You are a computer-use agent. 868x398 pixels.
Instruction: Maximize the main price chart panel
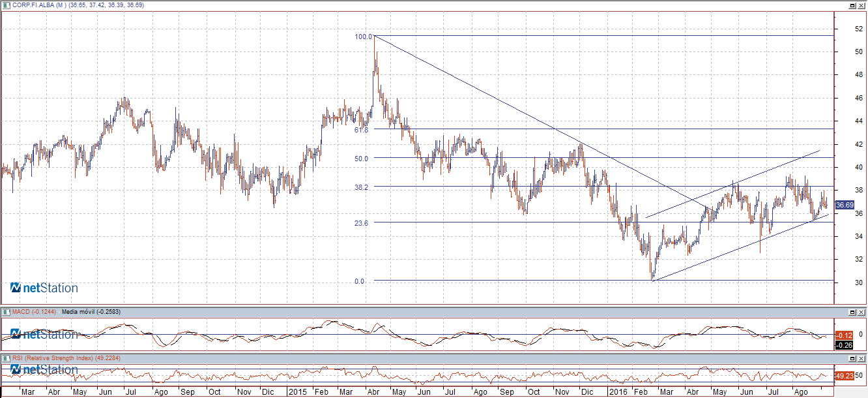coord(851,5)
